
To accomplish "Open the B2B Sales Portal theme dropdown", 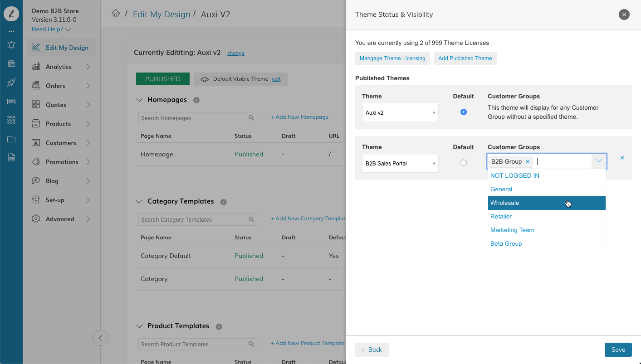I will 401,164.
